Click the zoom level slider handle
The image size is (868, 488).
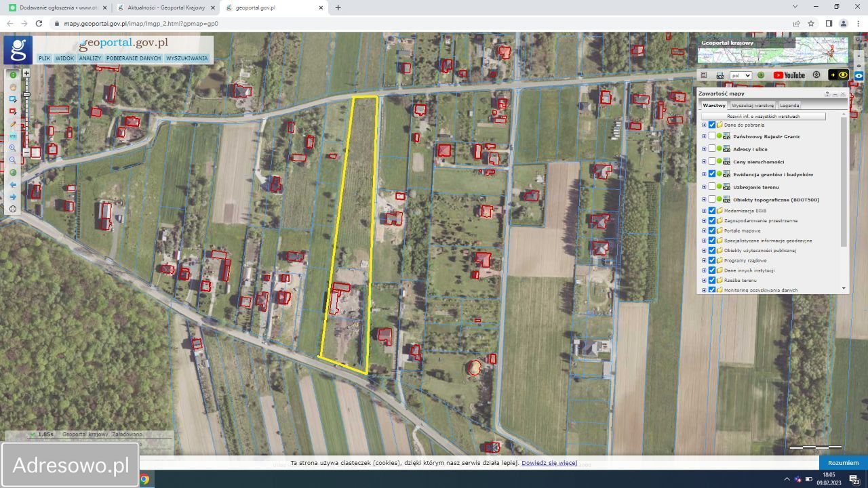pos(26,95)
